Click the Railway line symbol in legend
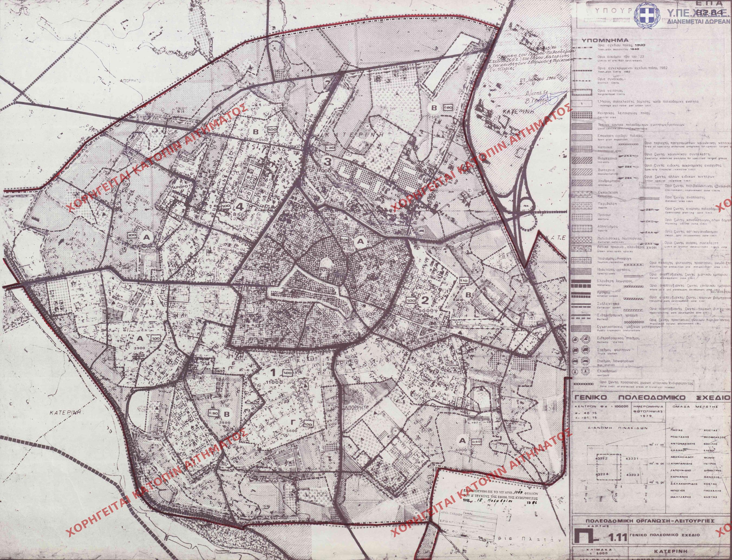The width and height of the screenshot is (732, 560). pyautogui.click(x=582, y=317)
